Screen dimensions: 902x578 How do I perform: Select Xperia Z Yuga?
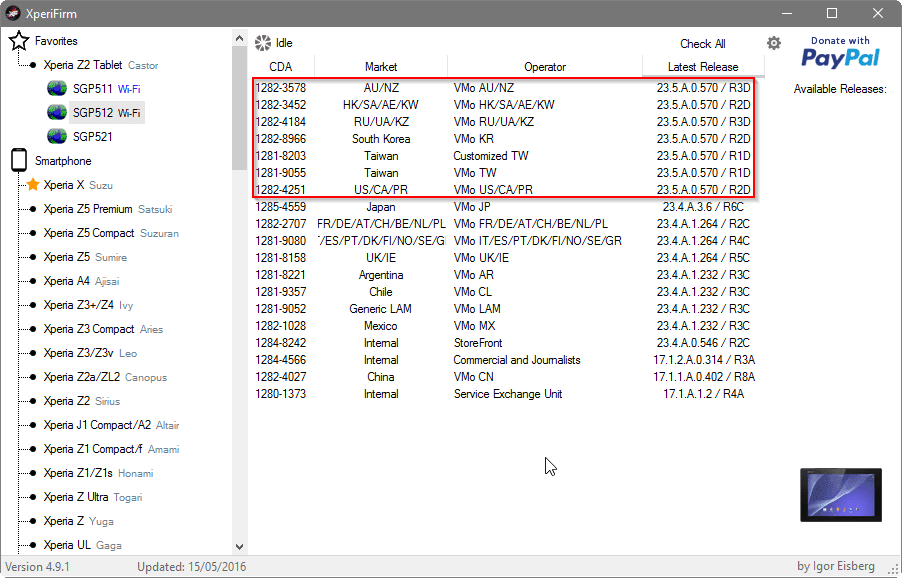(78, 521)
